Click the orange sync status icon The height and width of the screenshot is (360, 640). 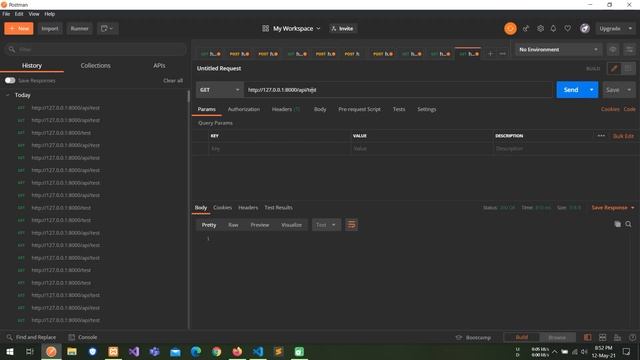click(x=510, y=29)
